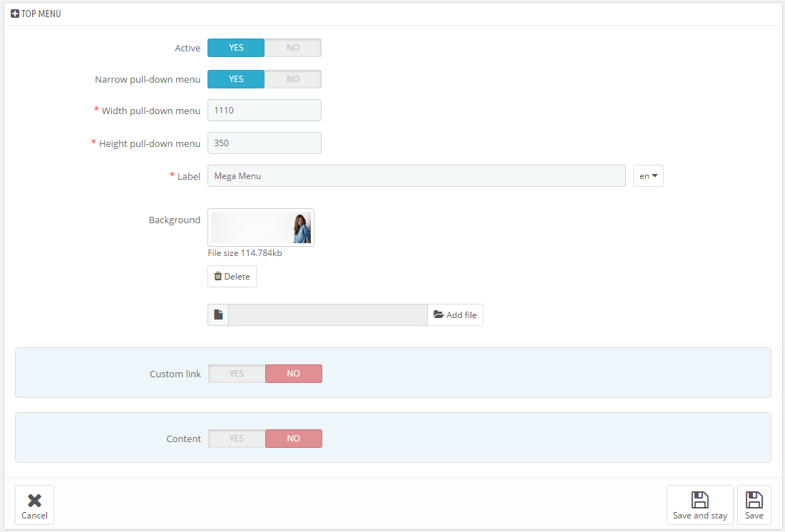Viewport: 785px width, 532px height.
Task: Switch Content to YES
Action: (237, 439)
